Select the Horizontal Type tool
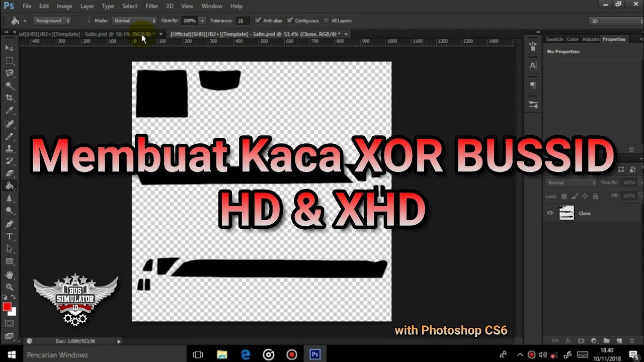The image size is (644, 362). pyautogui.click(x=9, y=236)
